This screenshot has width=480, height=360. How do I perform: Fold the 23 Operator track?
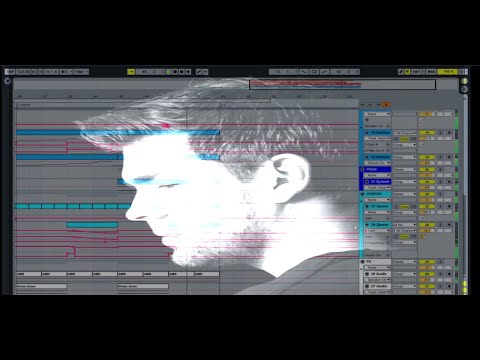(x=367, y=206)
